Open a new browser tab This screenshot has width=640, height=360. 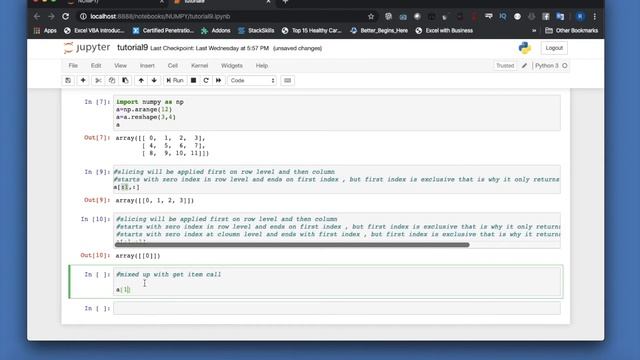click(x=285, y=2)
